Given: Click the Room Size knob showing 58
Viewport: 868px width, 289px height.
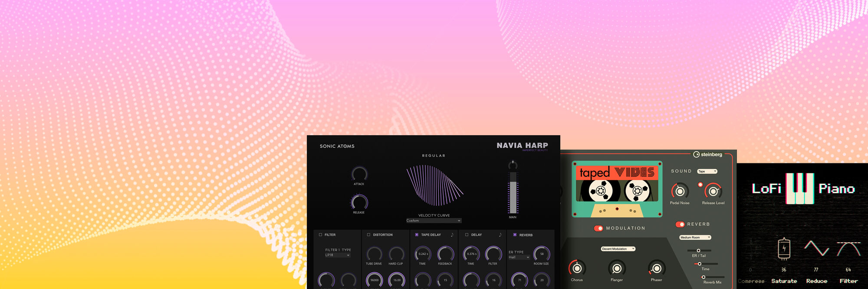Looking at the screenshot, I should click(542, 254).
